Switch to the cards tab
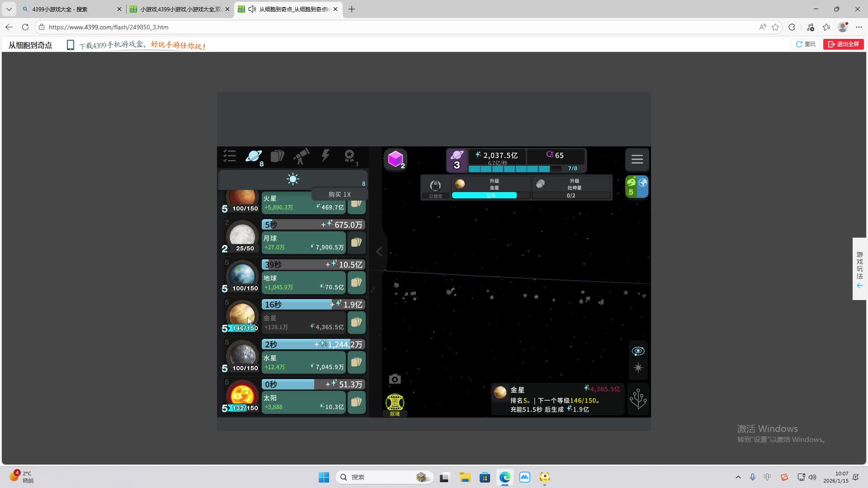The width and height of the screenshot is (868, 488). (277, 157)
